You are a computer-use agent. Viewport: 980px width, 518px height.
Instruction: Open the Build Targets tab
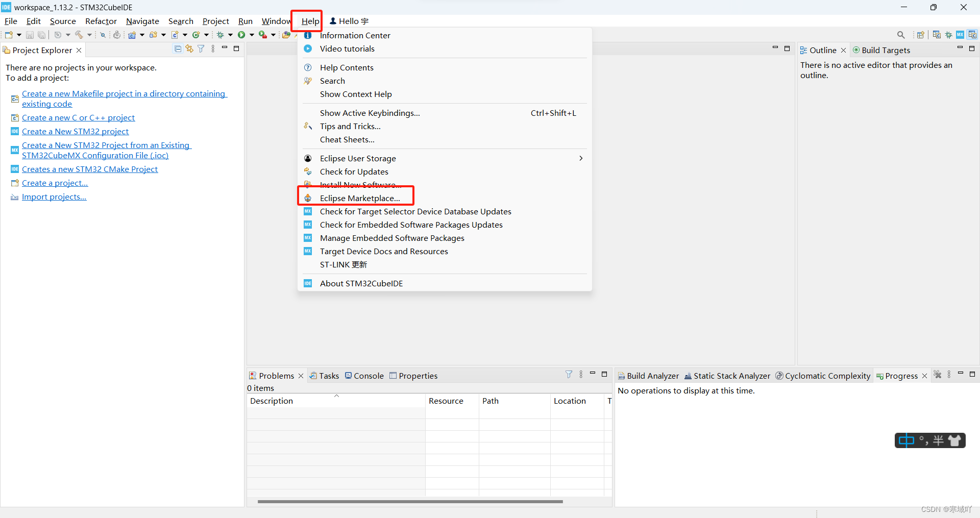[881, 50]
